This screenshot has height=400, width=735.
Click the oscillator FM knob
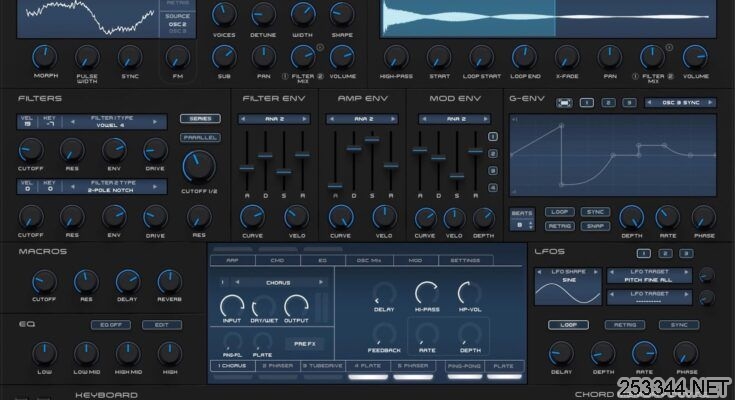[178, 58]
